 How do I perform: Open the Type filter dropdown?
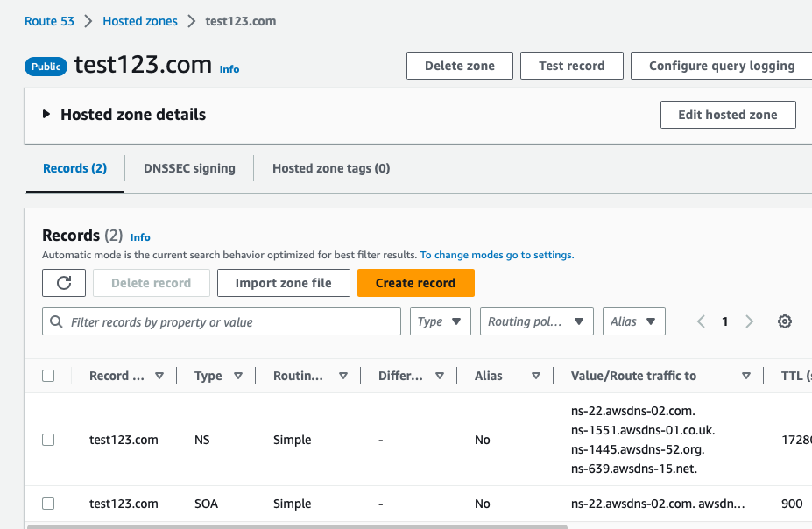coord(440,321)
